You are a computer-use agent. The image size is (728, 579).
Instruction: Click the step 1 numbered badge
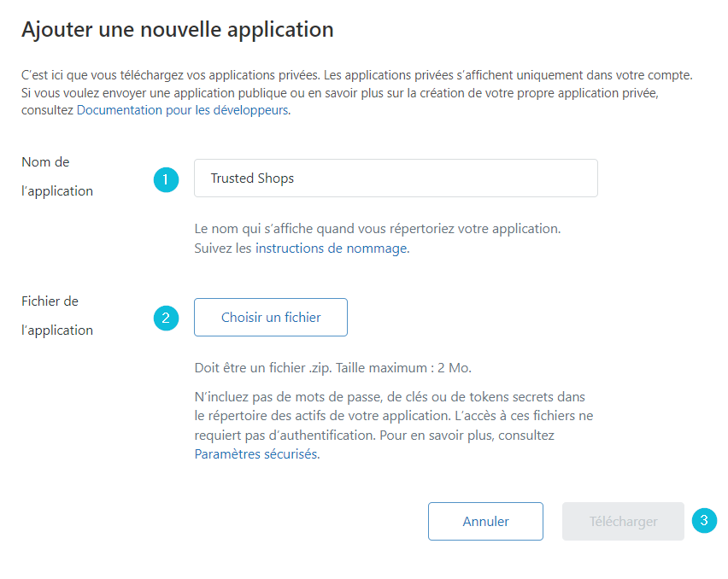point(167,179)
